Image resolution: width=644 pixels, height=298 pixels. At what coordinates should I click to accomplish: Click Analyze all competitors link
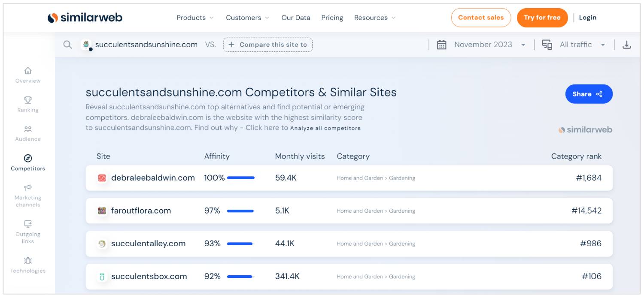[x=325, y=128]
